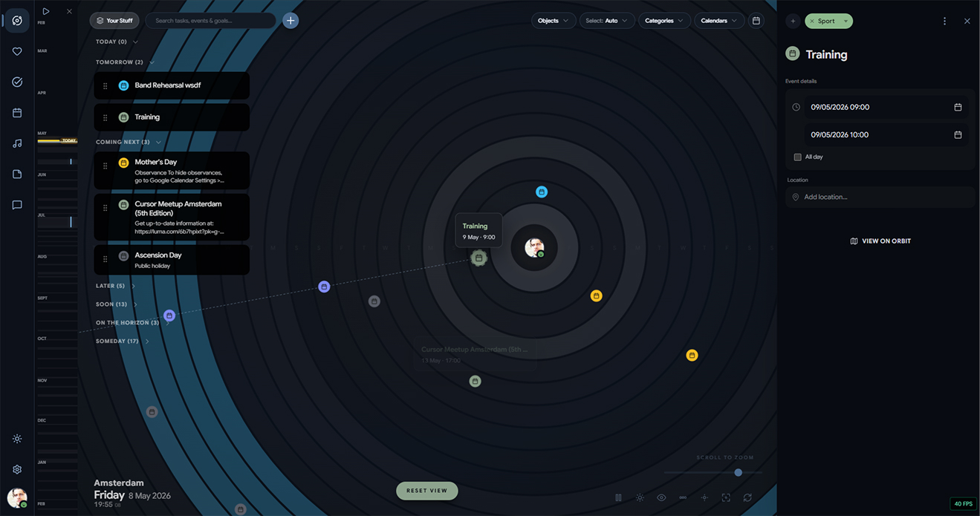Open the Cursor Meetup Amsterdam card

tap(172, 217)
